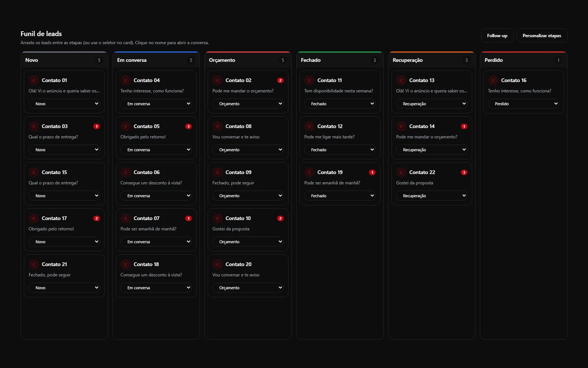The width and height of the screenshot is (588, 368).
Task: Click the Perdido column header
Action: (524, 60)
